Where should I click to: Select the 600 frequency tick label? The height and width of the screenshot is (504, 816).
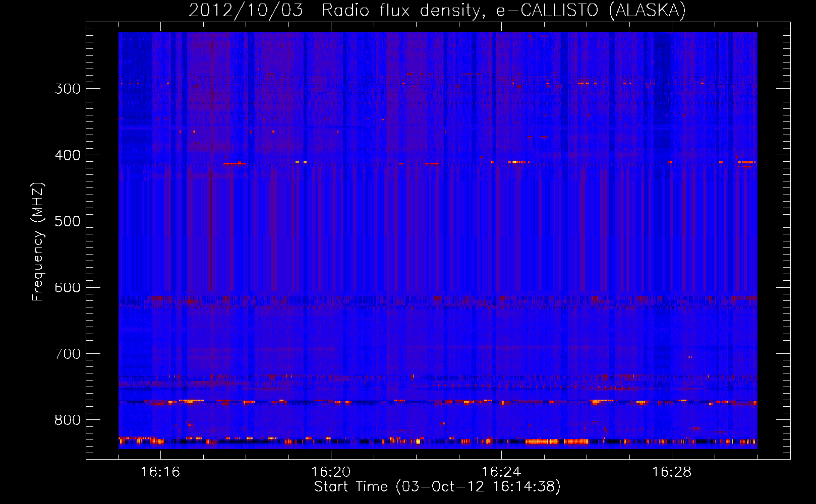pos(68,288)
